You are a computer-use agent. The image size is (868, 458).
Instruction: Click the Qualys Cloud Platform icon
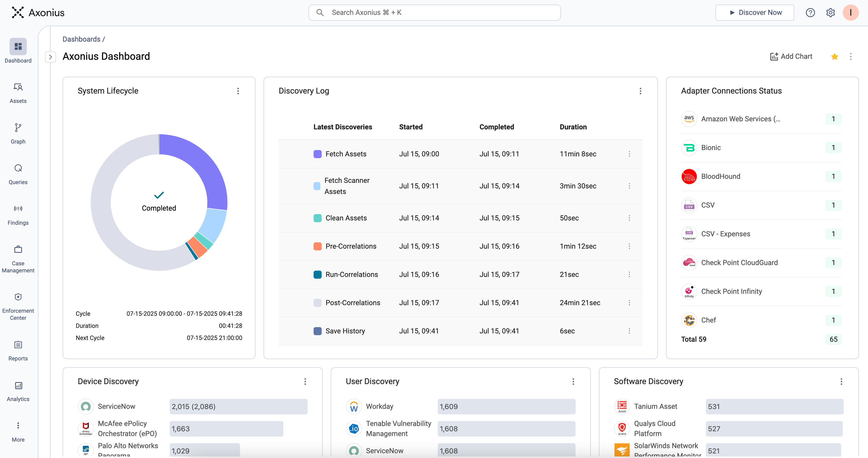(x=622, y=428)
